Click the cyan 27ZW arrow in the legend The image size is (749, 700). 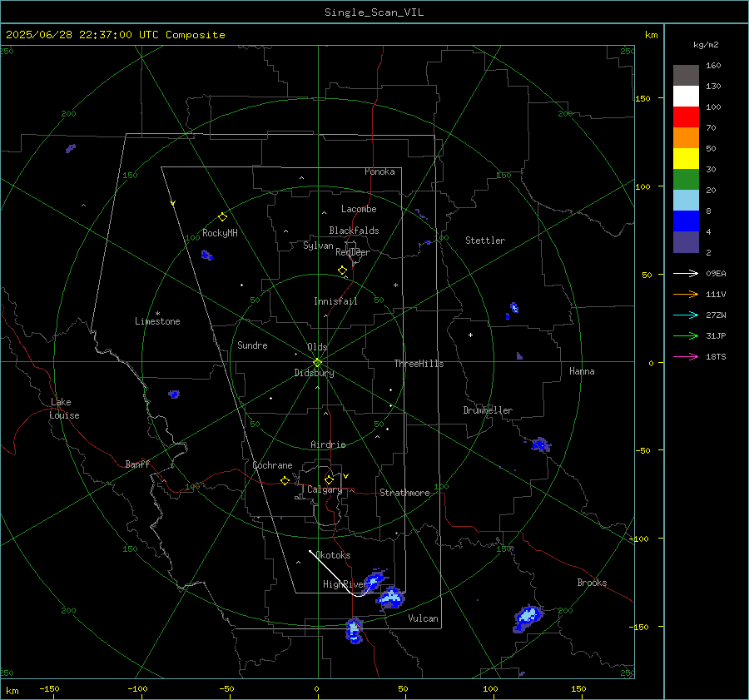[686, 315]
